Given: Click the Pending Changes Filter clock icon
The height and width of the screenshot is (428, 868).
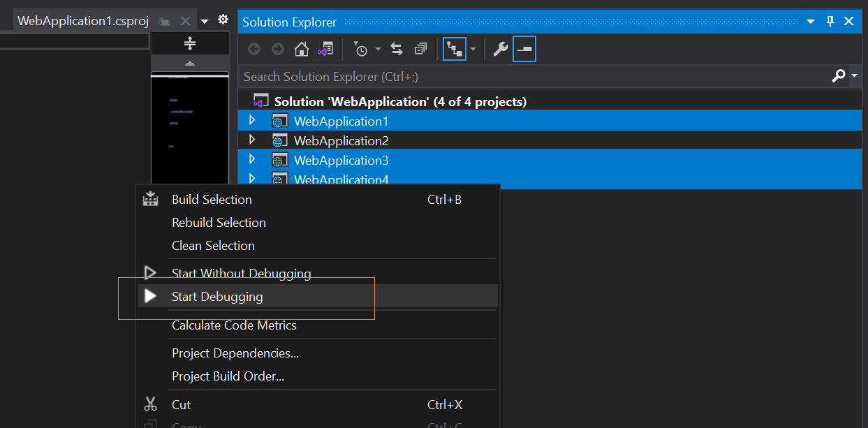Looking at the screenshot, I should point(362,49).
